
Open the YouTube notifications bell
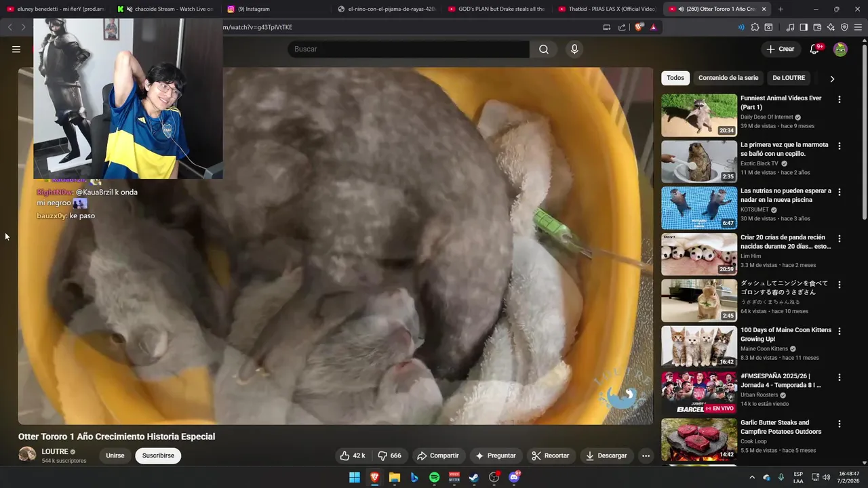click(814, 49)
